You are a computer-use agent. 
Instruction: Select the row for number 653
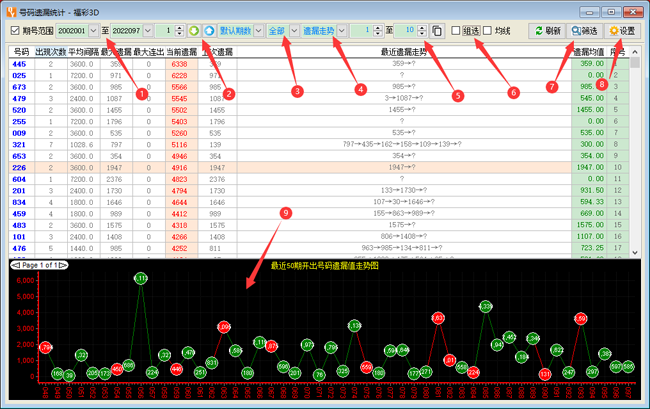pos(319,156)
